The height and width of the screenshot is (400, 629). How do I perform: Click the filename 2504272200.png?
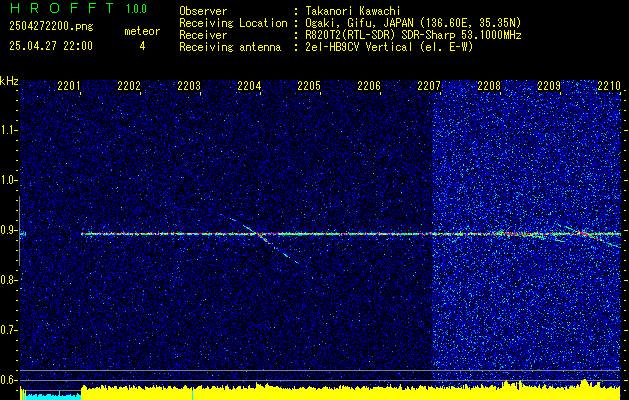click(x=51, y=27)
